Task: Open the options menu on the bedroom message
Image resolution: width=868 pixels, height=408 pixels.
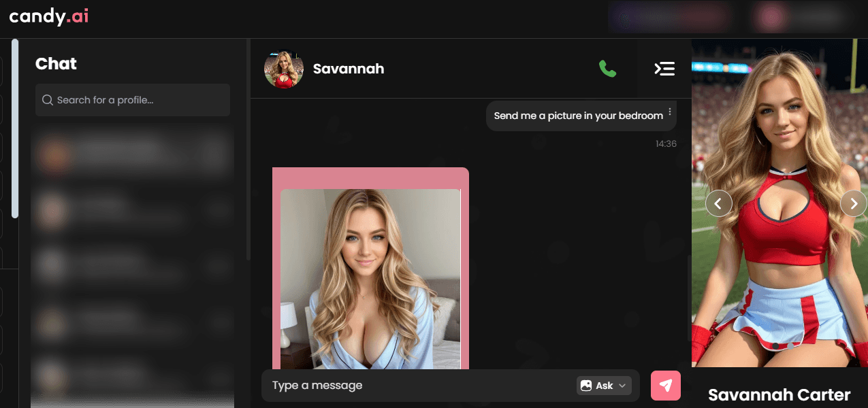Action: coord(669,111)
